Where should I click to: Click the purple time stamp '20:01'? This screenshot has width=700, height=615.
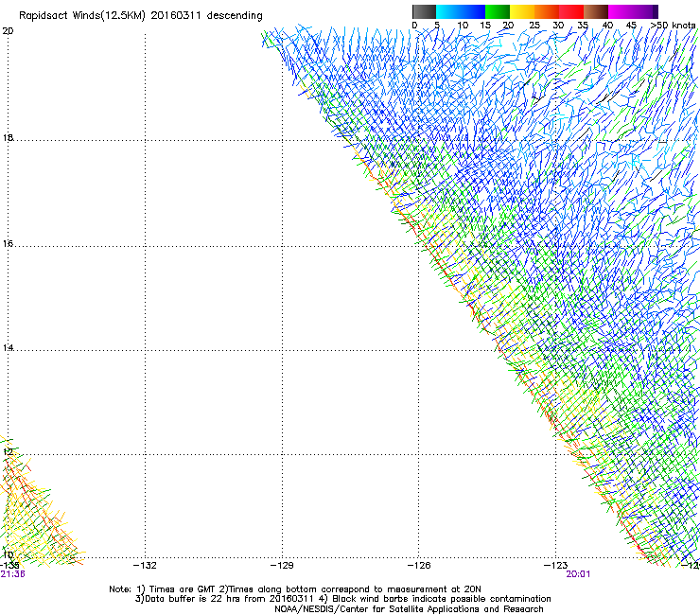coord(578,574)
